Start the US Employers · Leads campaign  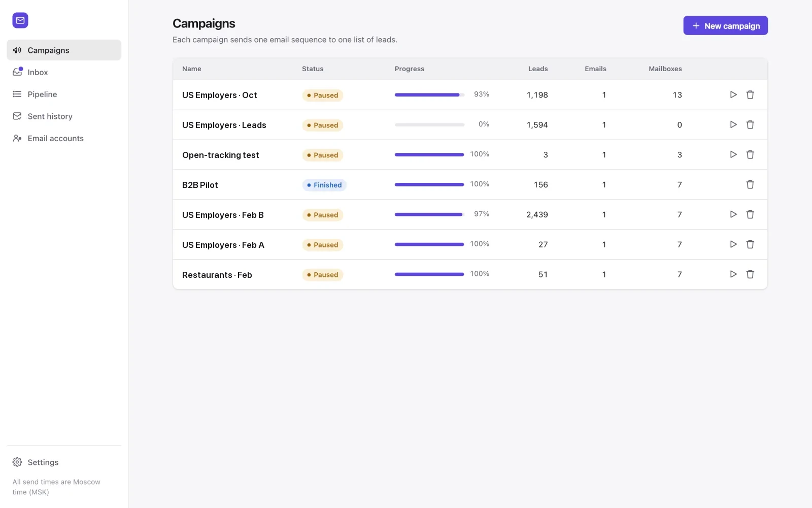click(733, 124)
